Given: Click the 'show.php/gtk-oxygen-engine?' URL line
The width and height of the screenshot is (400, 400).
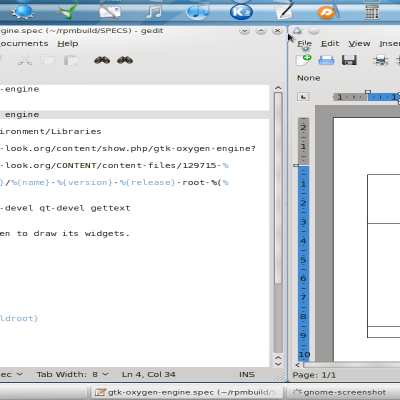Looking at the screenshot, I should pos(128,148).
